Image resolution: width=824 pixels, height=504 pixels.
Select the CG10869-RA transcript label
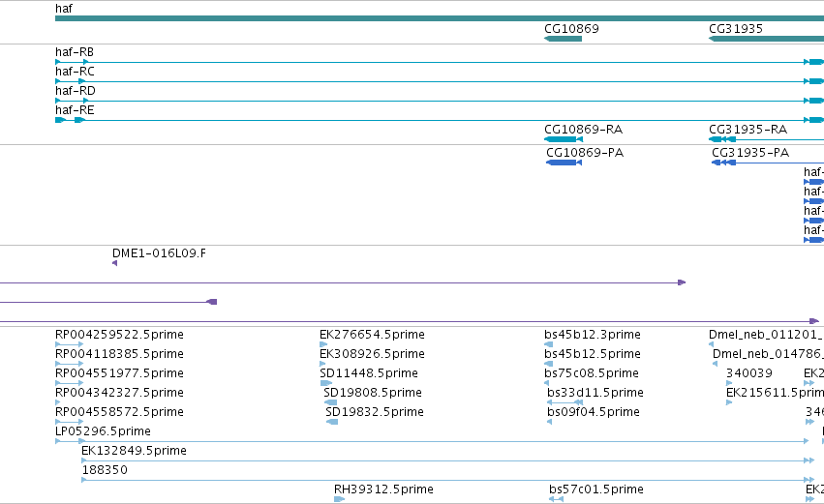[583, 130]
